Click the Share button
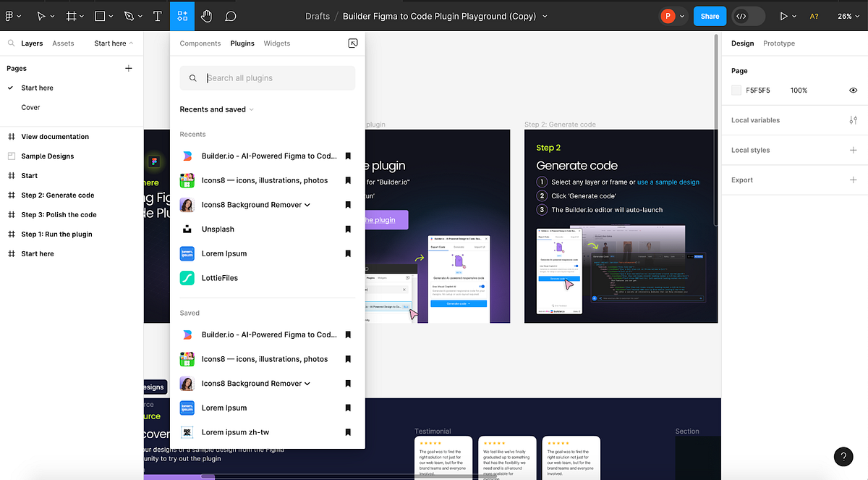Screen dimensions: 868x480 (710, 16)
